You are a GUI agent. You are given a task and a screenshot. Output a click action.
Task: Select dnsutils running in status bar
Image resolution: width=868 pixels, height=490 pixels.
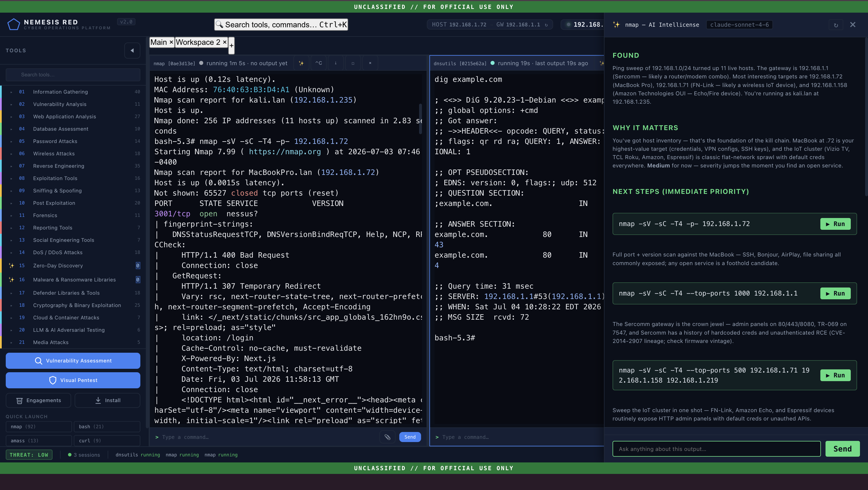[137, 455]
